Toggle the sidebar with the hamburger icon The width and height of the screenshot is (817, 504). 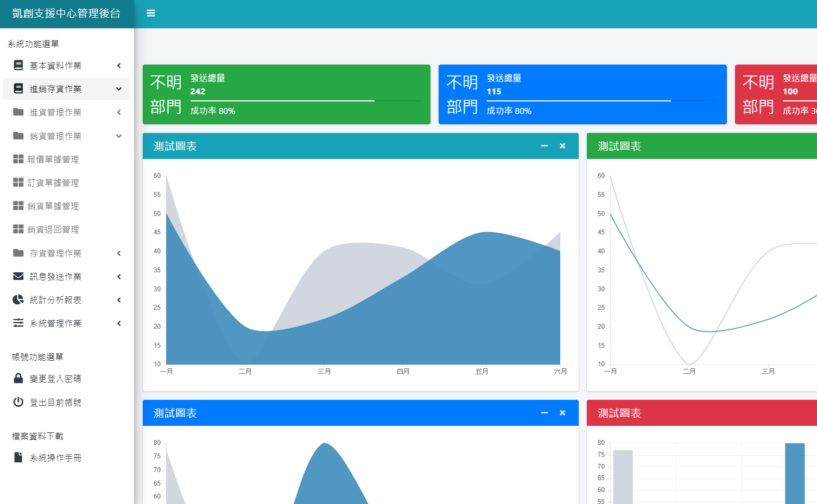[151, 14]
